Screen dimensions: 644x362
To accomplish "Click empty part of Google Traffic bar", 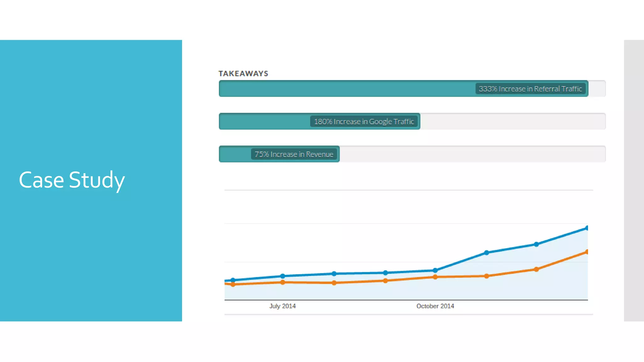I will pos(513,122).
